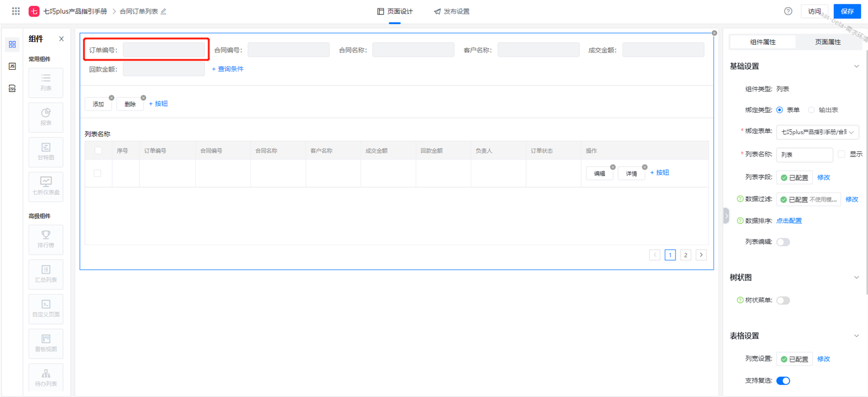The image size is (868, 397).
Task: Click the app grid launcher icon
Action: pyautogui.click(x=16, y=11)
